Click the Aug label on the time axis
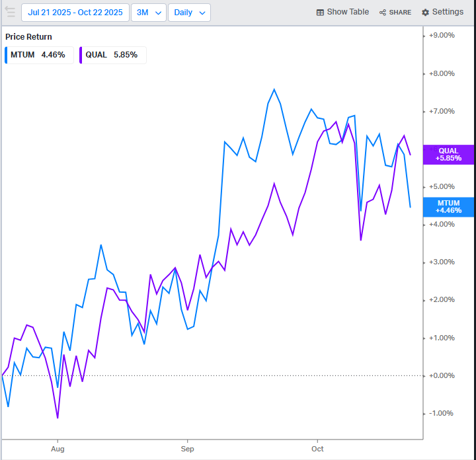 point(58,448)
